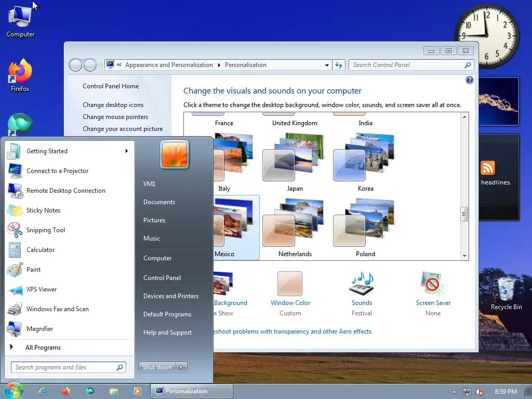Click the theme list scroll down arrow
This screenshot has width=532, height=399.
(464, 256)
